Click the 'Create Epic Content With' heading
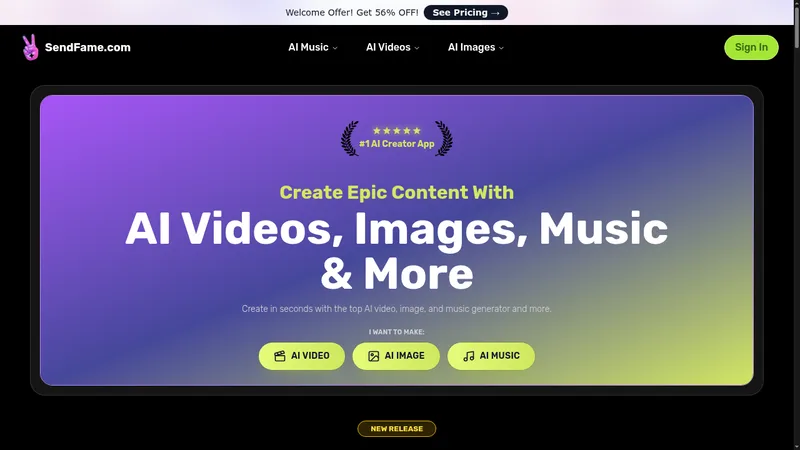The width and height of the screenshot is (800, 450). point(396,192)
